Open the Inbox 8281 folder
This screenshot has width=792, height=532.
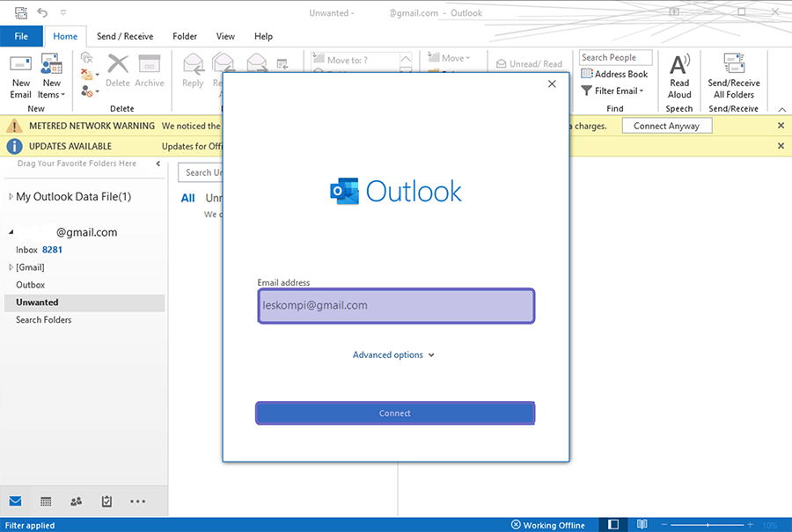pos(39,250)
